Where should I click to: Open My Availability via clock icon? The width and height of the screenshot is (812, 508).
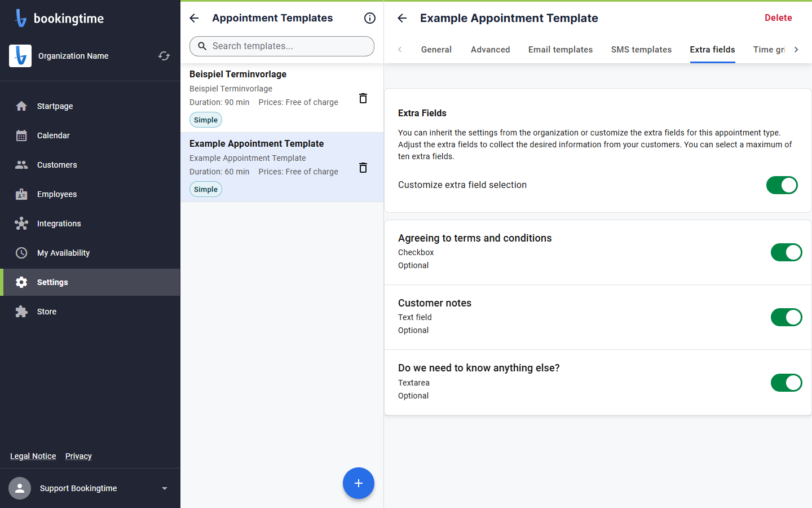(21, 253)
